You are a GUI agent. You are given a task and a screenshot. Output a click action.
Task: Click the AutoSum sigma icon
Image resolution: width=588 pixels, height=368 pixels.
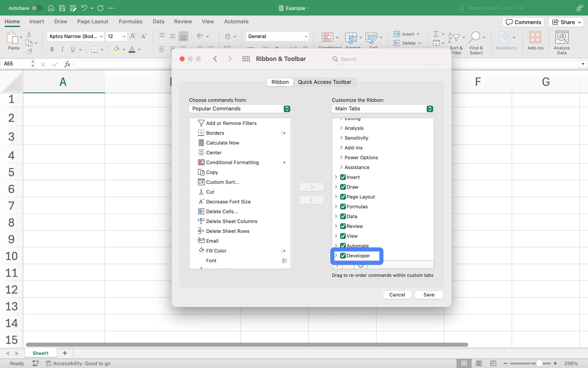coord(436,34)
